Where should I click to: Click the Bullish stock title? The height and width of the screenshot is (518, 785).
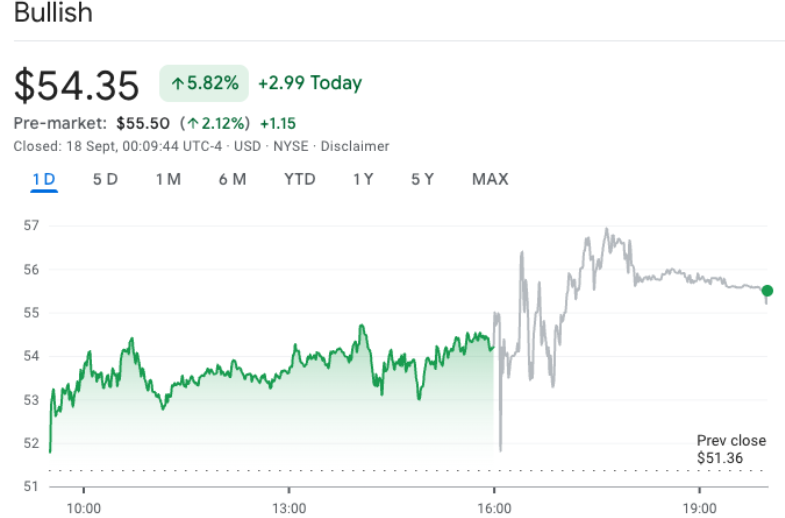(x=53, y=13)
